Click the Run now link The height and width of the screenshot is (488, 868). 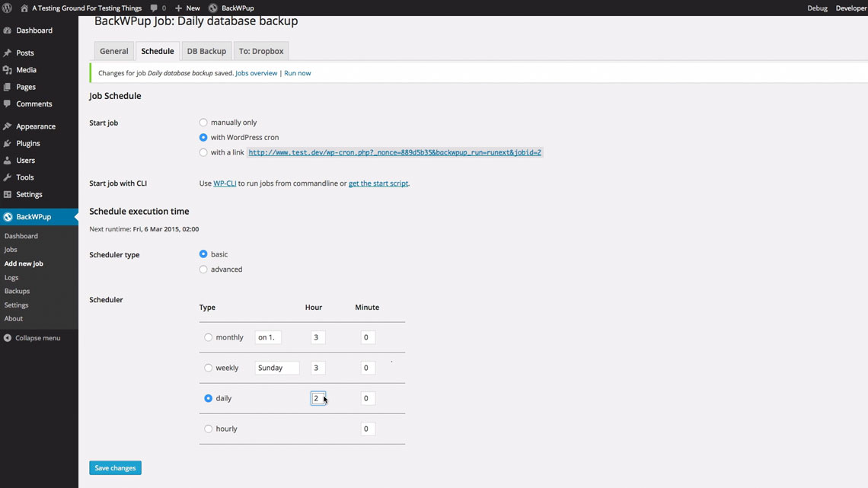297,73
